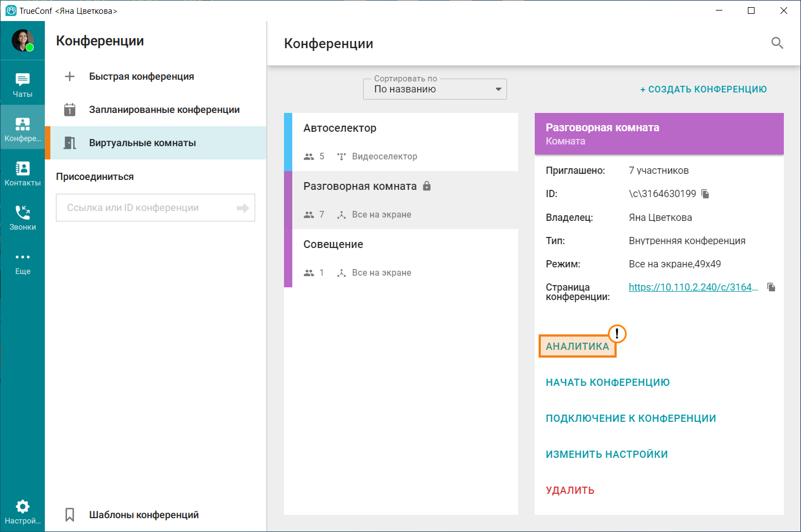Maximize the TrueConf window
Viewport: 801px width, 532px height.
coord(751,11)
